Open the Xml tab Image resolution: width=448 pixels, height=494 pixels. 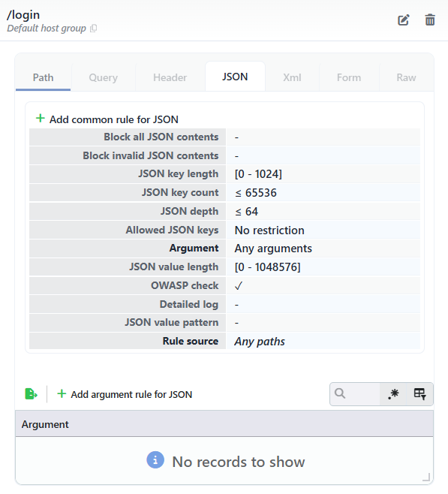tap(292, 77)
